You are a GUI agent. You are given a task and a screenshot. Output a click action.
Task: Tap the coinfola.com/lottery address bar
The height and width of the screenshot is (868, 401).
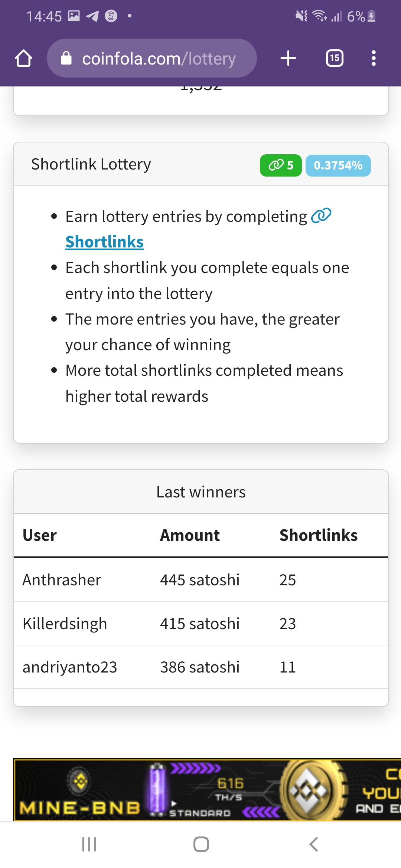(x=152, y=58)
